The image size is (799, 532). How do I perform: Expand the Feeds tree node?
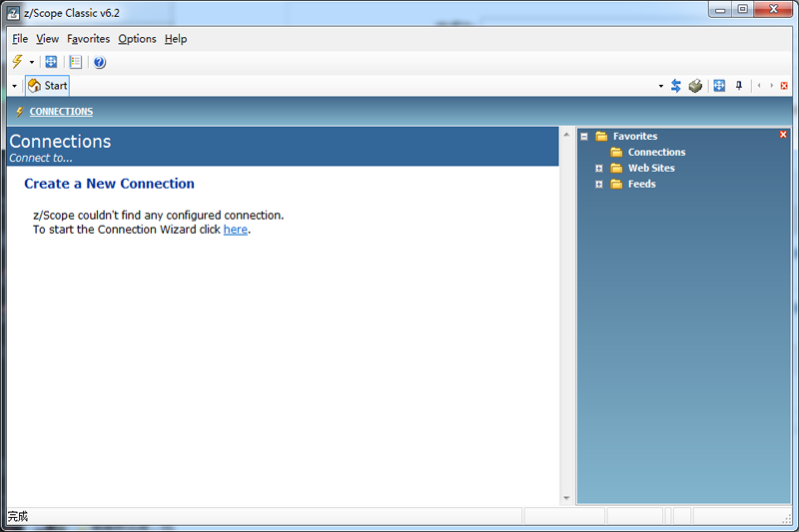[x=599, y=185]
